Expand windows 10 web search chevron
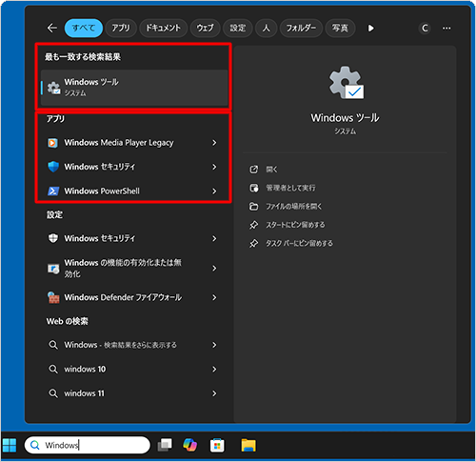Screen dimensions: 476x462 point(214,369)
